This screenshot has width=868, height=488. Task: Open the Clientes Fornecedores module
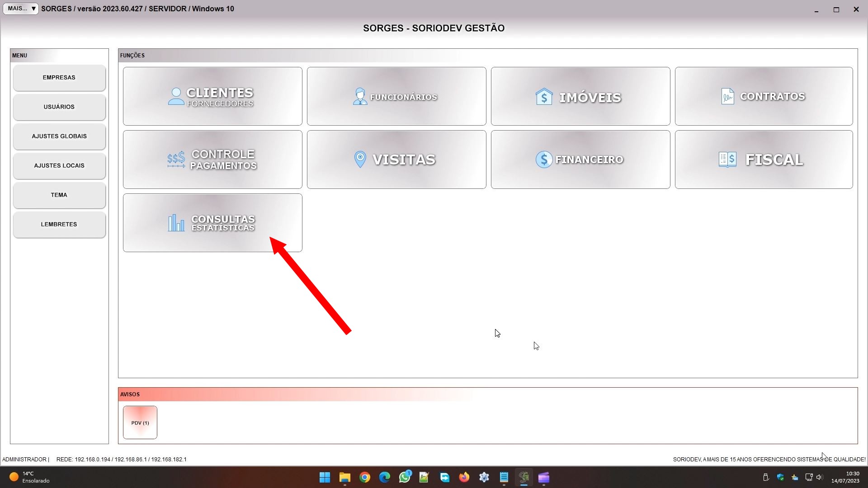212,96
